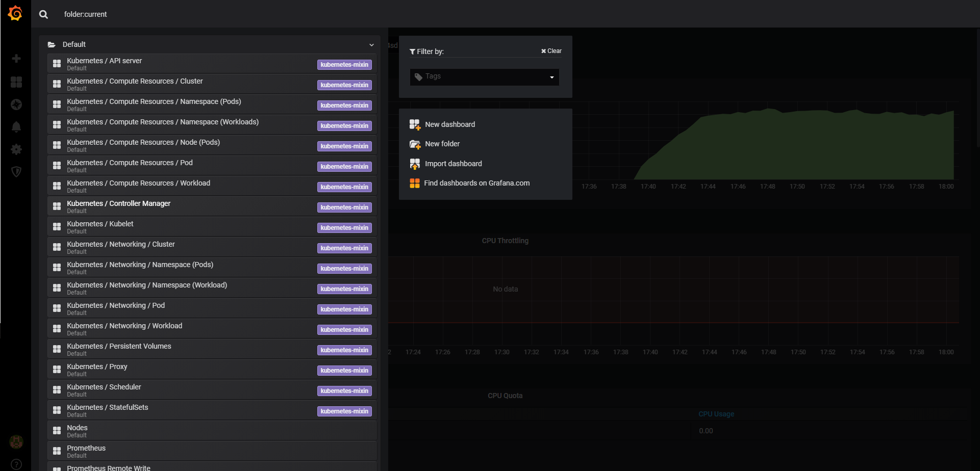
Task: Open Kubernetes / Scheduler dashboard
Action: [x=212, y=390]
